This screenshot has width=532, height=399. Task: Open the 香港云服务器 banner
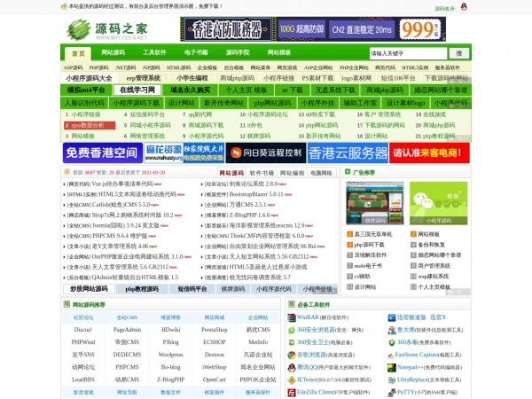(348, 153)
